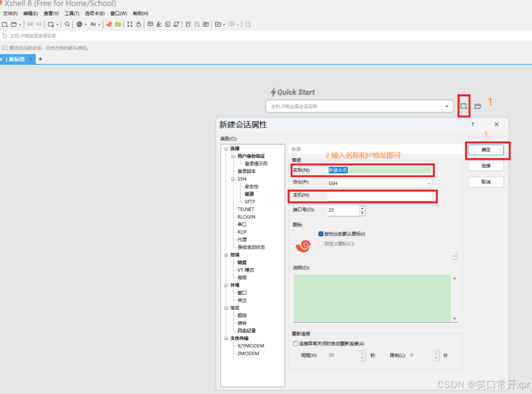The height and width of the screenshot is (394, 532).
Task: Click the 确定 button
Action: [x=485, y=149]
